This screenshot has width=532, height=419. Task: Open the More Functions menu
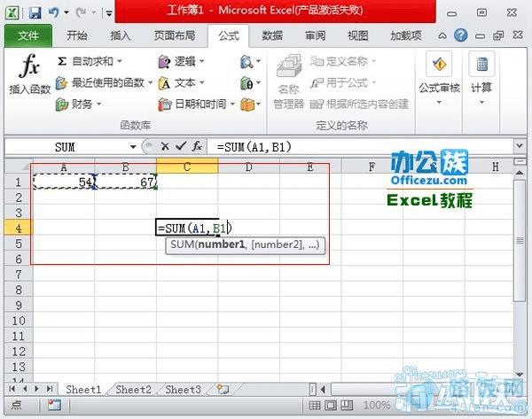[250, 104]
